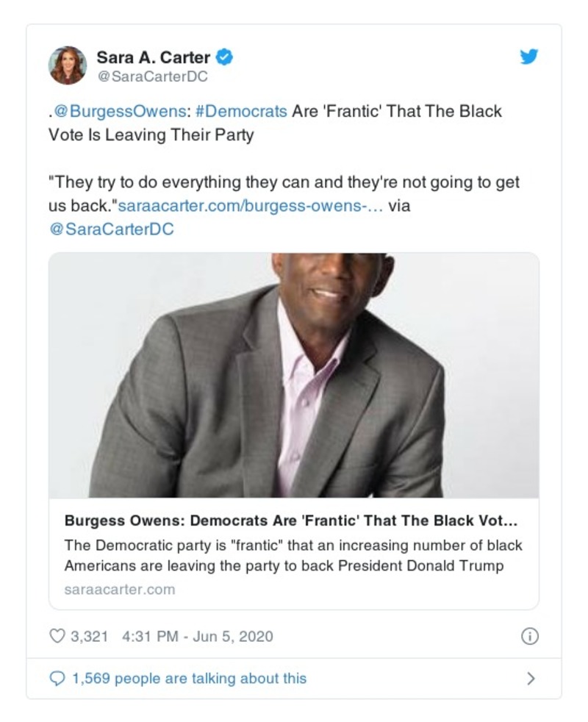Like the tweet with the heart icon
The image size is (588, 722).
pyautogui.click(x=57, y=636)
